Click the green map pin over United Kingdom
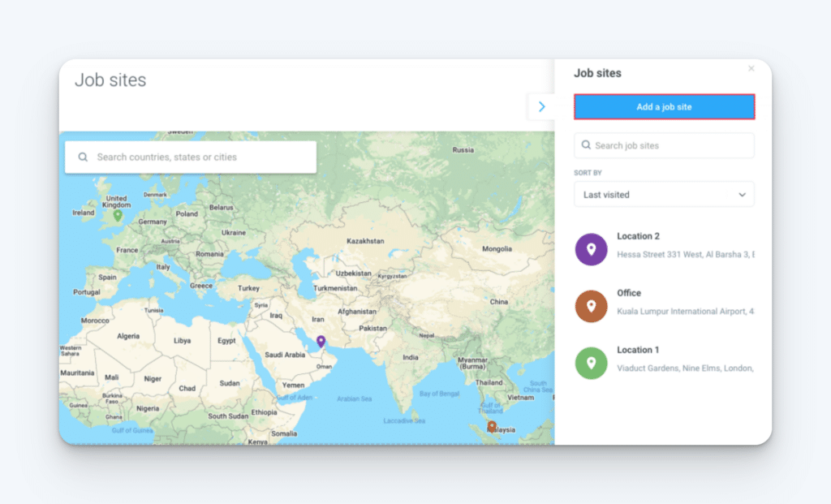This screenshot has width=831, height=504. [118, 214]
